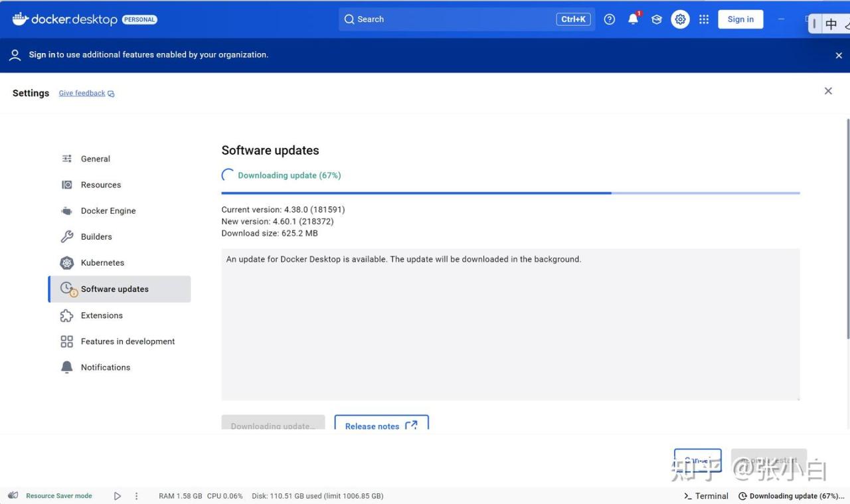
Task: Open the Learning center graduation cap icon
Action: pyautogui.click(x=656, y=19)
